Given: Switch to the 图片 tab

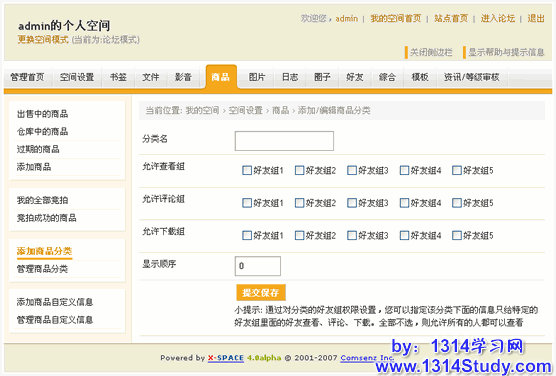Looking at the screenshot, I should [257, 77].
